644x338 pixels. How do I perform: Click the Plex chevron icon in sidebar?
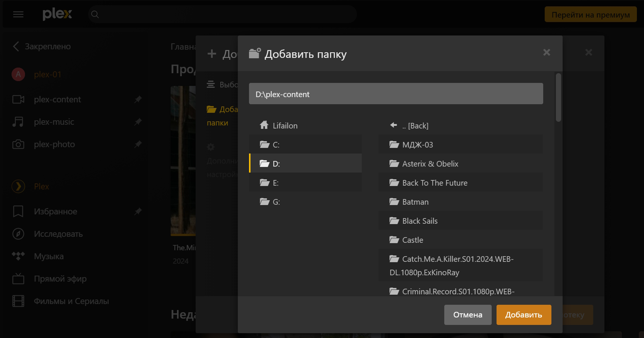(18, 186)
